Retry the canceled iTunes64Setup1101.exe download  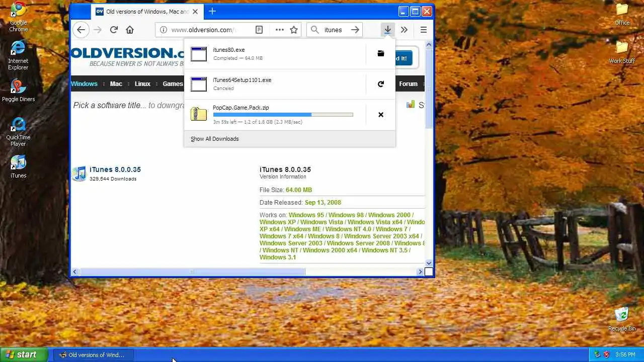(381, 84)
